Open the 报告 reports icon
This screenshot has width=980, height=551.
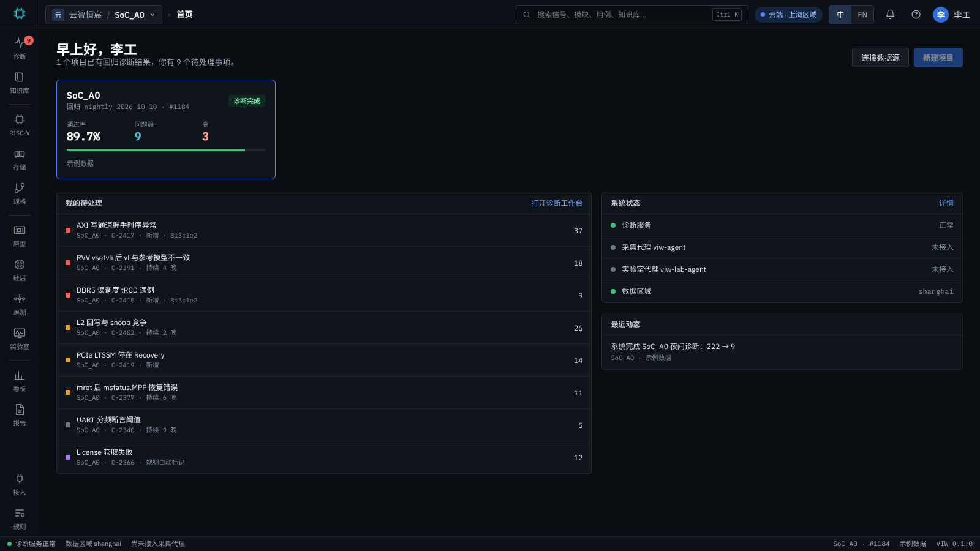tap(20, 415)
